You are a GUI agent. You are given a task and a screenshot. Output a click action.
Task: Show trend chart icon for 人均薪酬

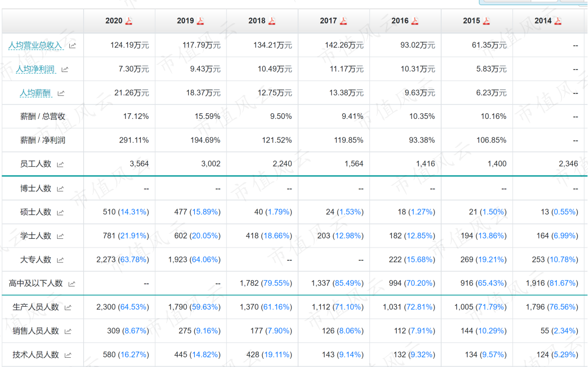[61, 93]
